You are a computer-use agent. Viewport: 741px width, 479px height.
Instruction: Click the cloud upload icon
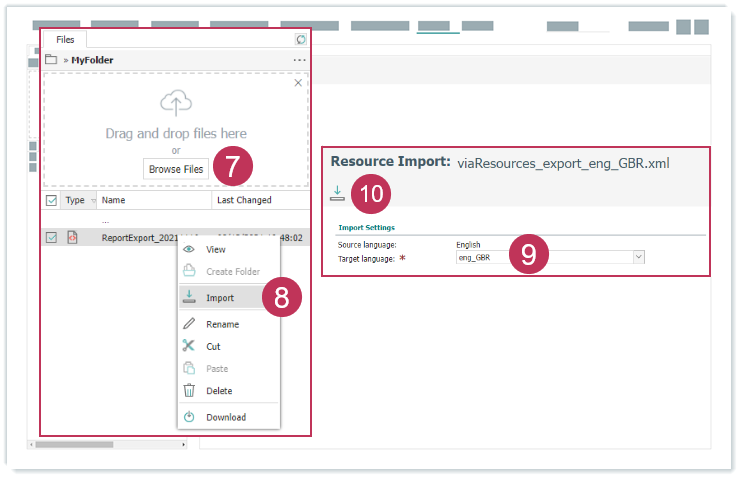click(x=176, y=103)
